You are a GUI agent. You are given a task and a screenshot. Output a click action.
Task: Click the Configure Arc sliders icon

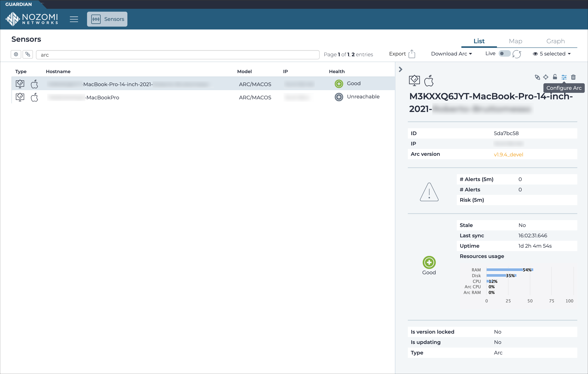coord(564,77)
